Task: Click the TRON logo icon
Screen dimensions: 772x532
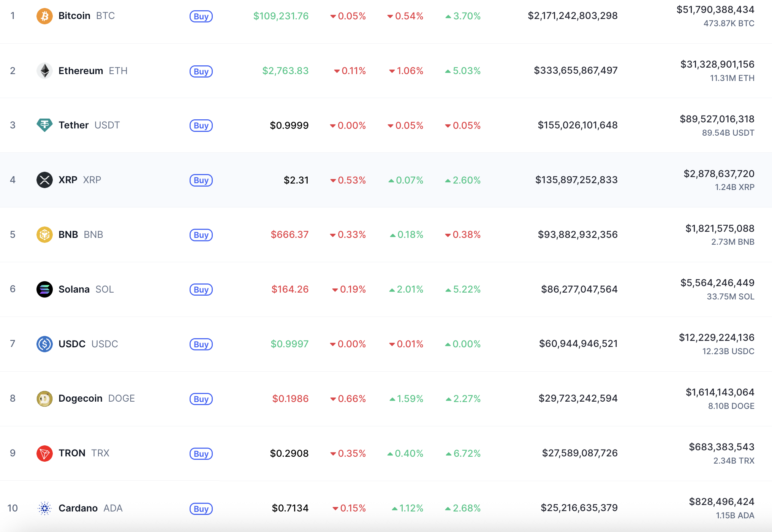Action: click(44, 453)
